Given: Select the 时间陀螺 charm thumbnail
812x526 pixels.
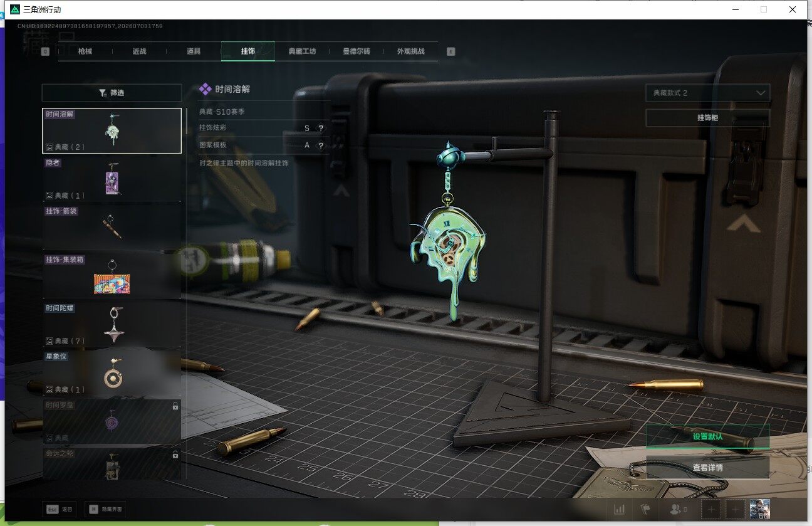Looking at the screenshot, I should pyautogui.click(x=112, y=324).
